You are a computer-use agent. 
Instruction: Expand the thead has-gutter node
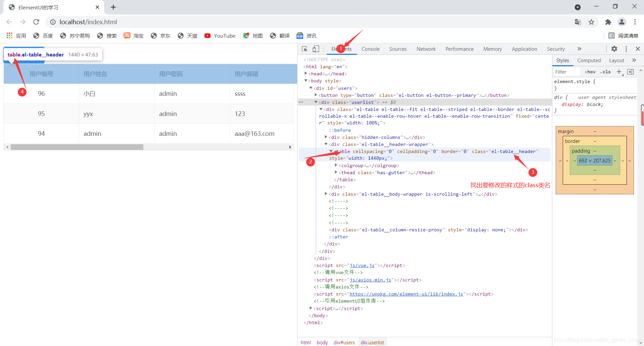tap(336, 172)
